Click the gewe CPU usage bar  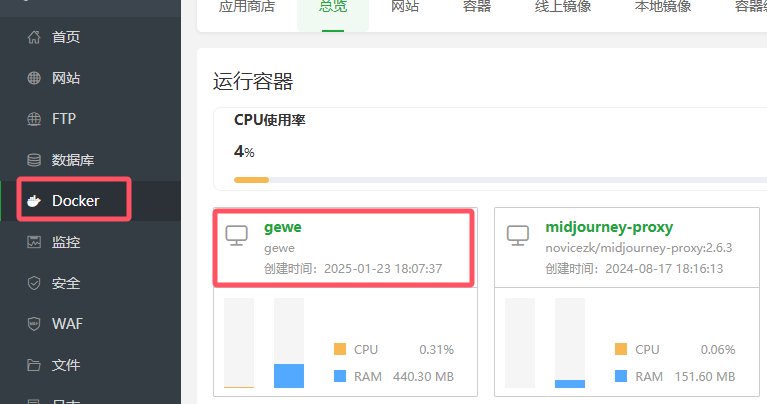239,343
